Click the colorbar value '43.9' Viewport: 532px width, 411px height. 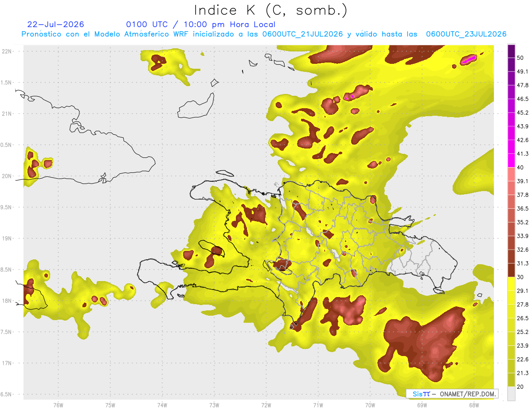point(523,127)
